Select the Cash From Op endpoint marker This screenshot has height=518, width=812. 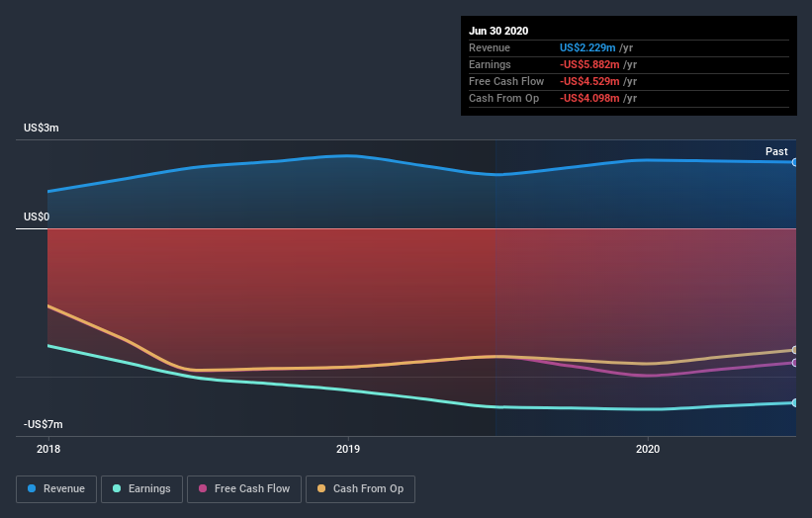point(794,350)
